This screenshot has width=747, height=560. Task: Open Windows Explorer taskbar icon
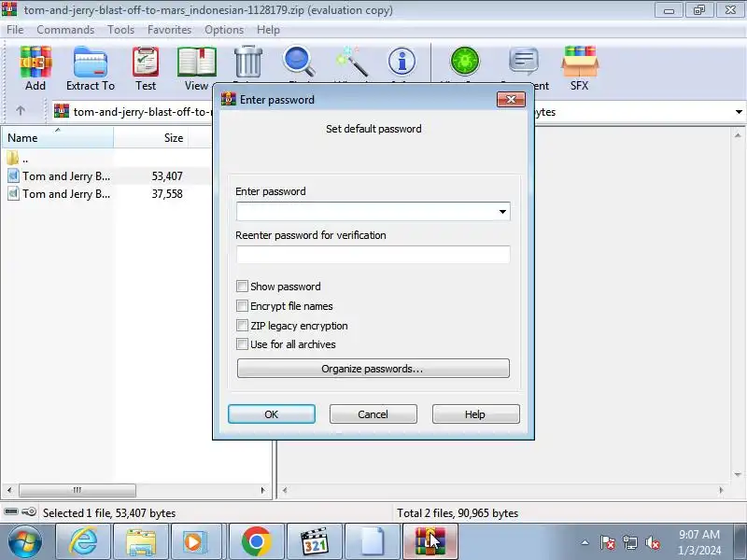pyautogui.click(x=141, y=542)
